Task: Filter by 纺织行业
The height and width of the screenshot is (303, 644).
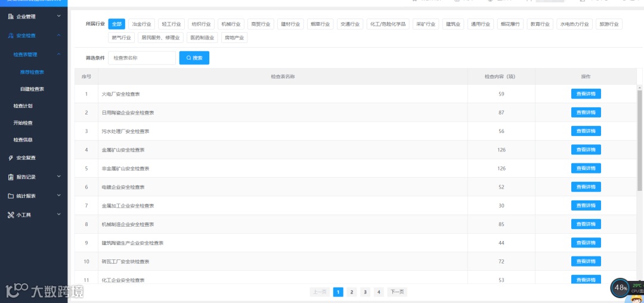Action: pyautogui.click(x=202, y=24)
